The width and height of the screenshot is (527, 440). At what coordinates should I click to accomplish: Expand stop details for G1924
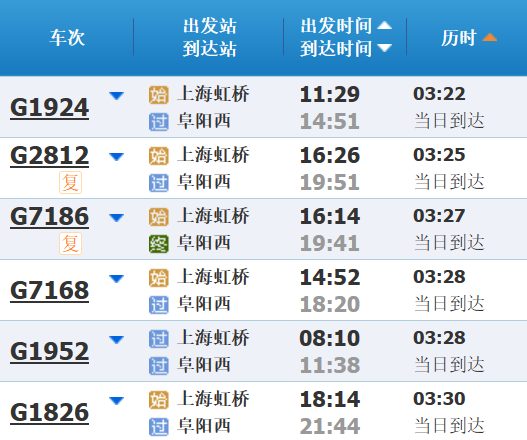coord(117,96)
